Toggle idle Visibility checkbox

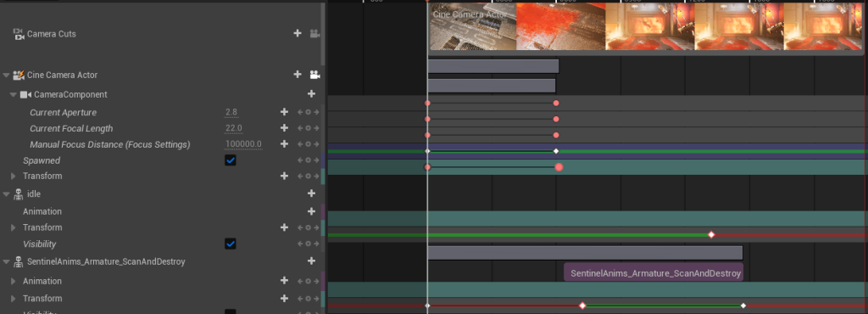(231, 244)
